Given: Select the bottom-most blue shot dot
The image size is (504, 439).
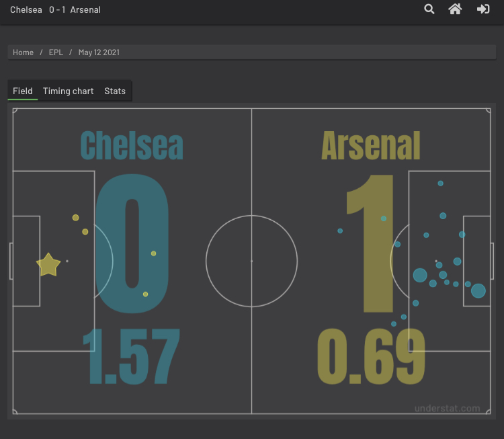Looking at the screenshot, I should [394, 324].
